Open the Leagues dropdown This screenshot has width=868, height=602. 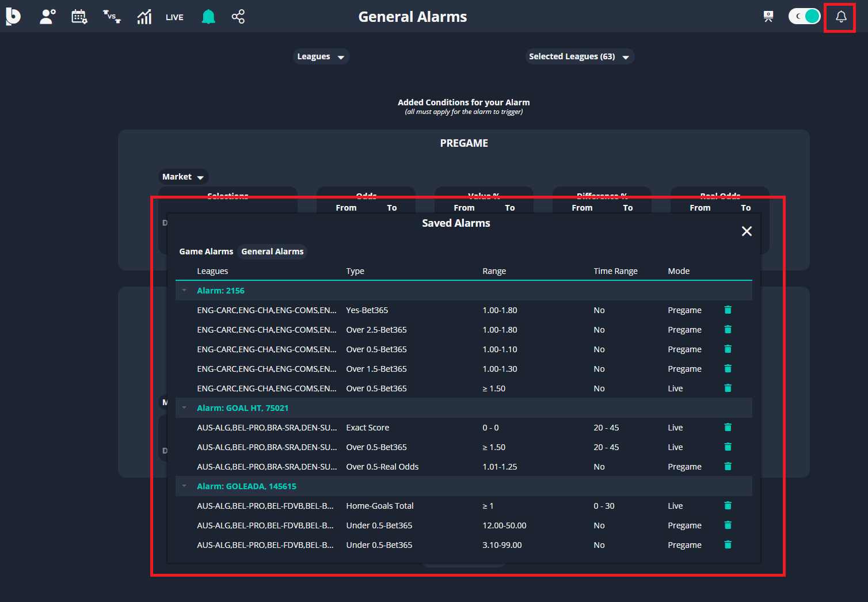click(321, 56)
